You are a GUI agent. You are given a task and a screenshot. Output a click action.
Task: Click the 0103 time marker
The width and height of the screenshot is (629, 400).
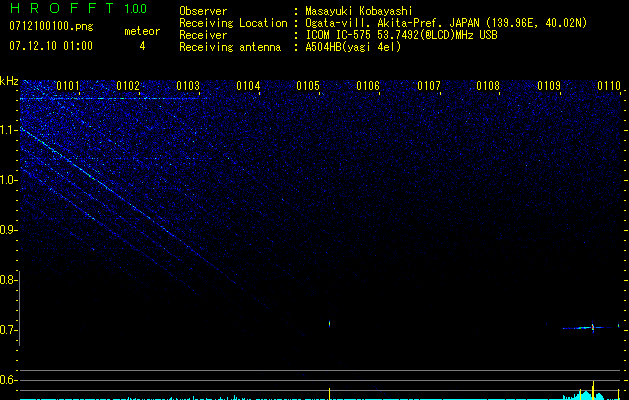[188, 86]
